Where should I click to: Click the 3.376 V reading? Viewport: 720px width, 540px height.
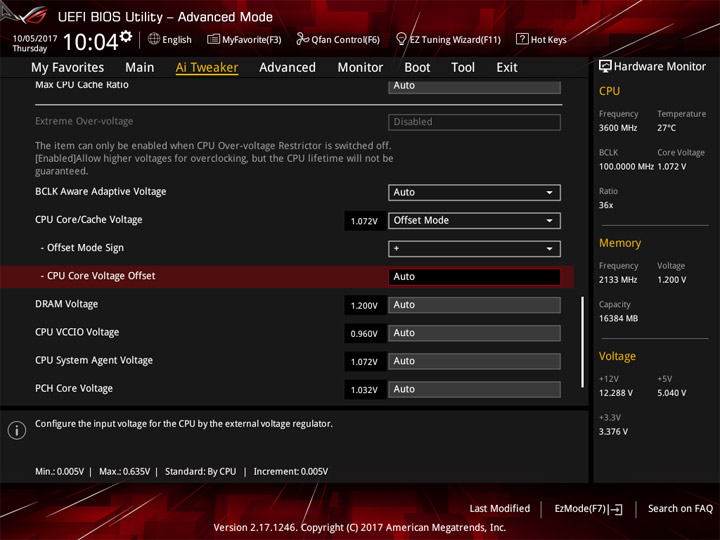tap(613, 432)
